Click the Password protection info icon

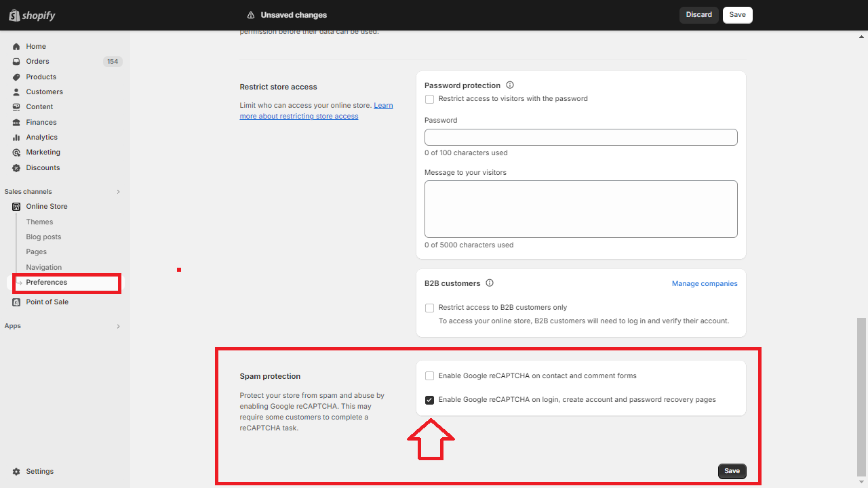coord(509,85)
